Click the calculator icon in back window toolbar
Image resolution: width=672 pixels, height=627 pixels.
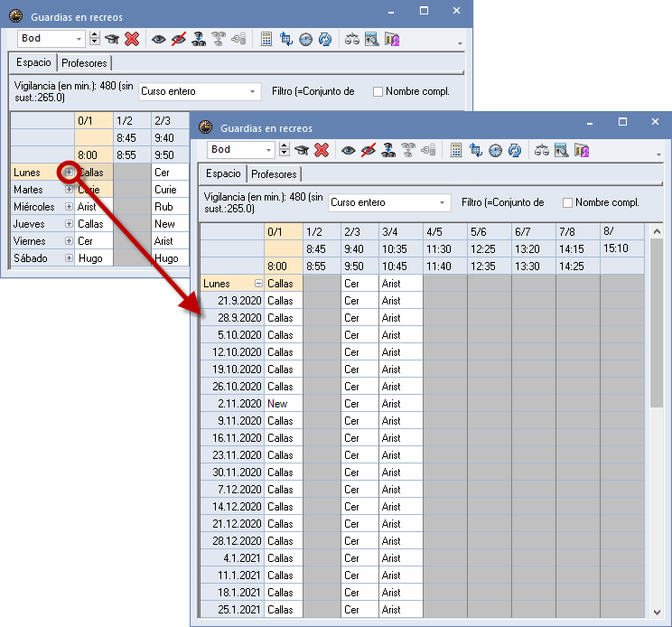266,40
